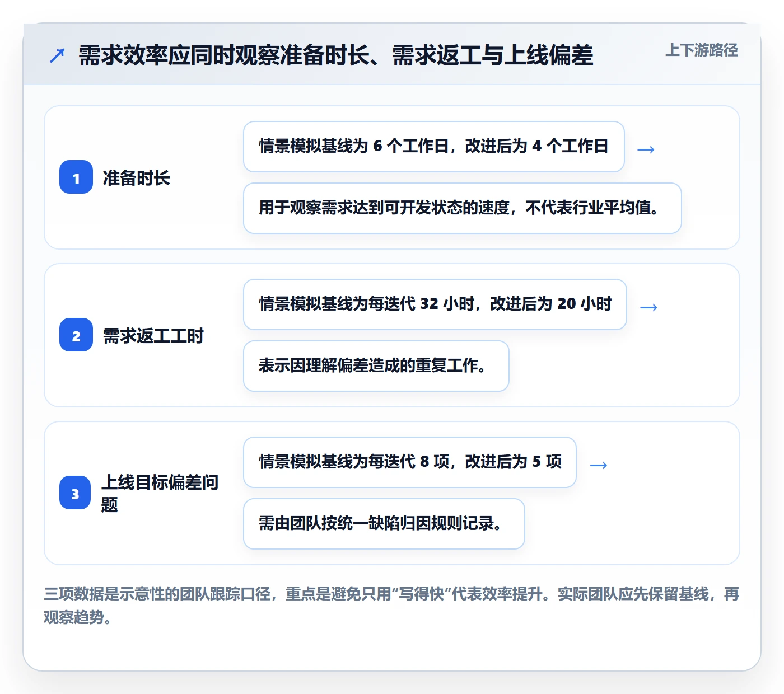Click the number 3 badge for 上线目标偏差问题
This screenshot has height=694, width=784.
coord(75,493)
